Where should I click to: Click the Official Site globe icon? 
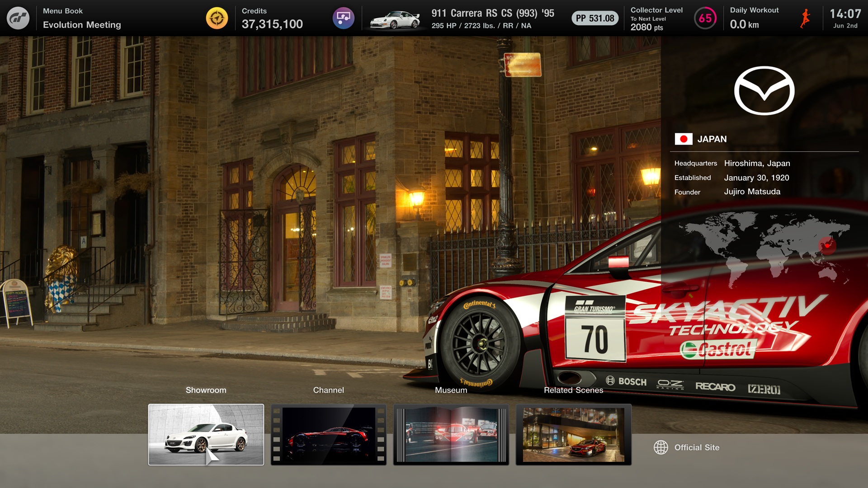[660, 447]
